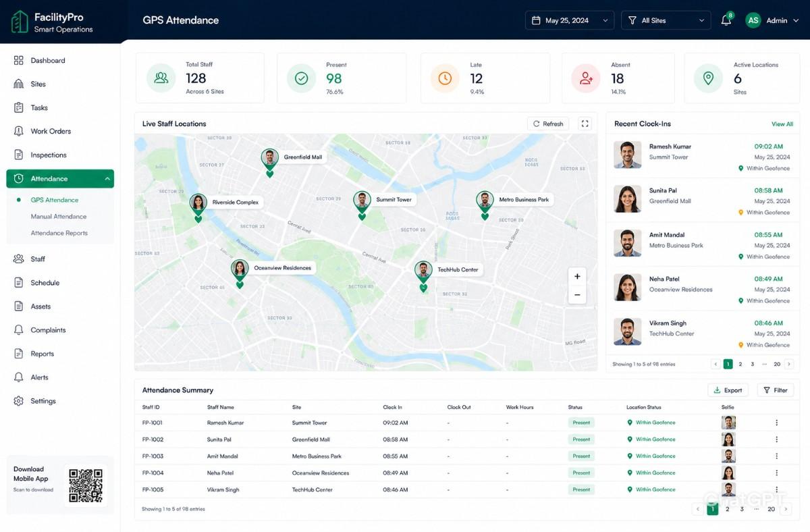The width and height of the screenshot is (810, 532).
Task: Open Assets in sidebar
Action: tap(40, 307)
